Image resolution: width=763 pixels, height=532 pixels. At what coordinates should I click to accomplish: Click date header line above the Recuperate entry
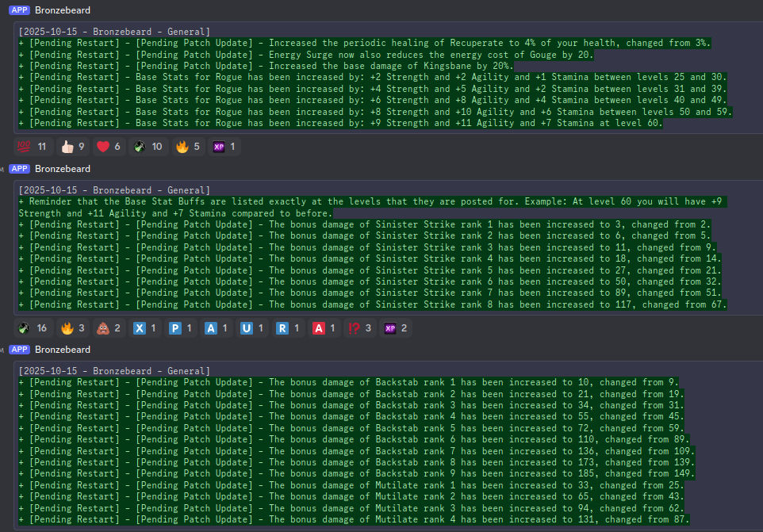(x=114, y=32)
